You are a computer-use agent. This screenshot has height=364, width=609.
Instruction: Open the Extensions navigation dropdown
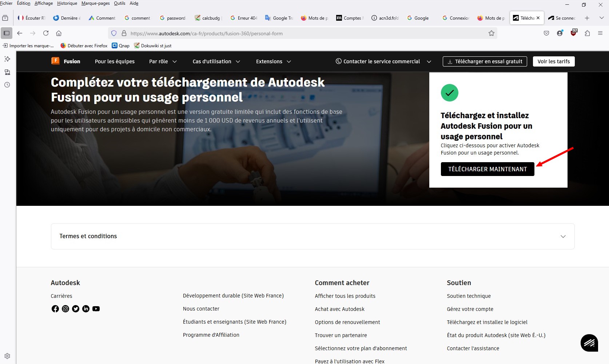click(x=273, y=61)
